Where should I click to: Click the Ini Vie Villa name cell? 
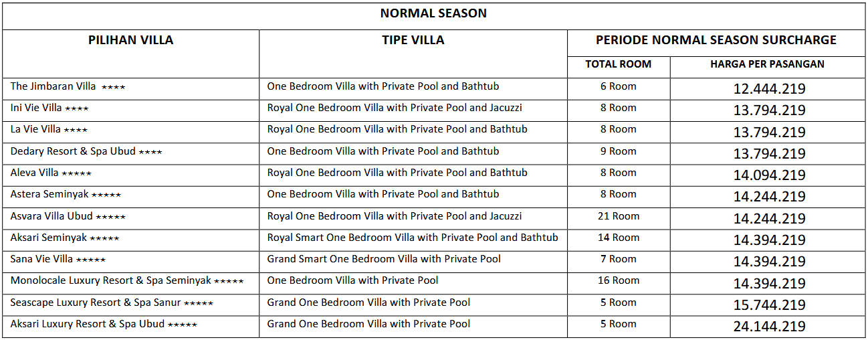(49, 108)
